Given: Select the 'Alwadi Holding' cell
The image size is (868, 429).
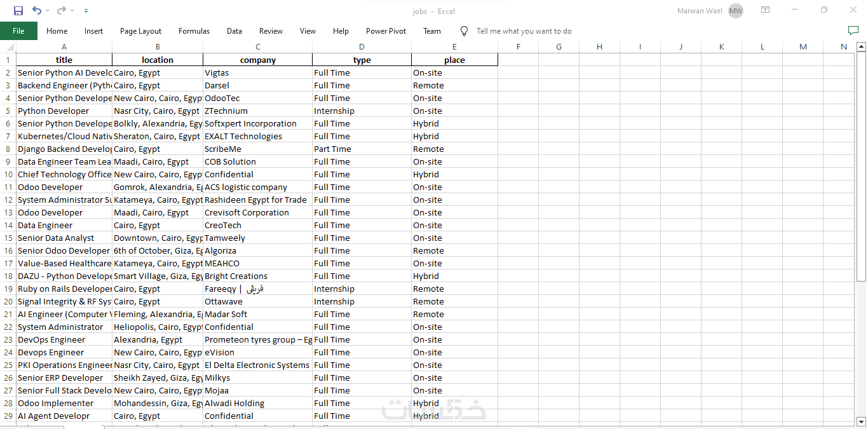Looking at the screenshot, I should tap(257, 403).
